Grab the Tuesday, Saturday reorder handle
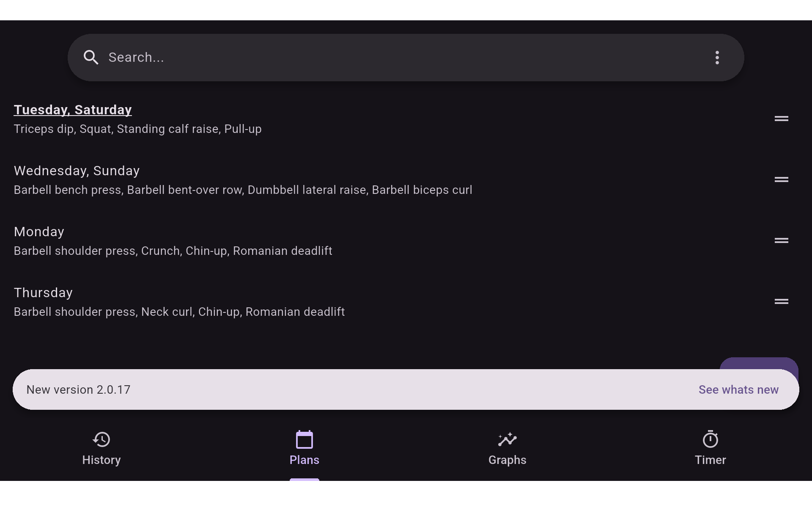812x508 pixels. pyautogui.click(x=781, y=119)
